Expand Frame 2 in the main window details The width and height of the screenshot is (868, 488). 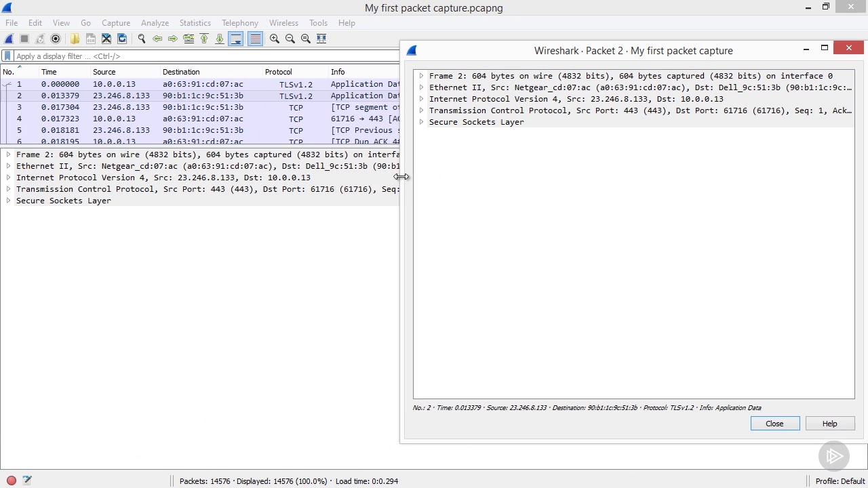click(x=8, y=155)
